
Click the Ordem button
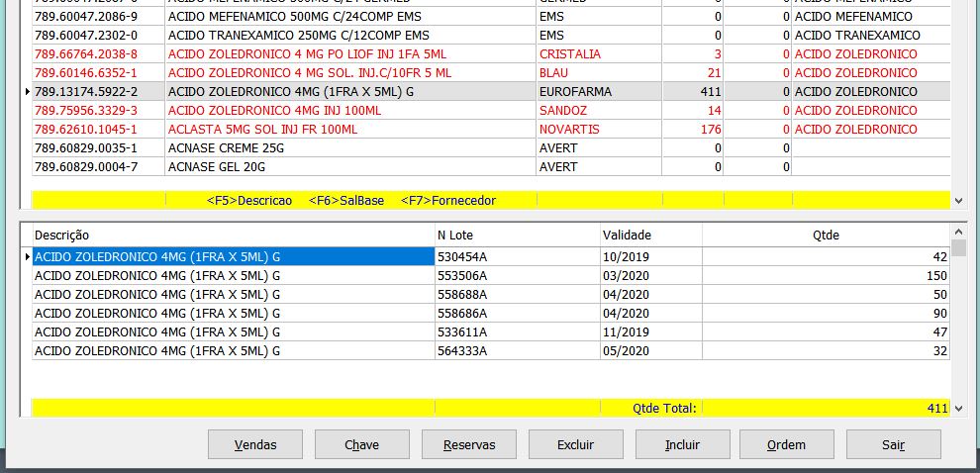pyautogui.click(x=786, y=444)
